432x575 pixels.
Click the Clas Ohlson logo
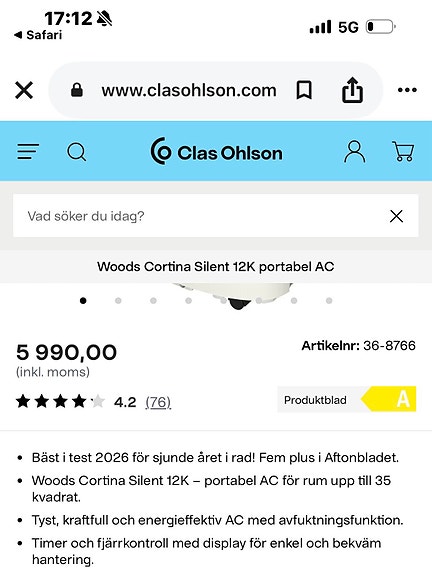[x=216, y=152]
